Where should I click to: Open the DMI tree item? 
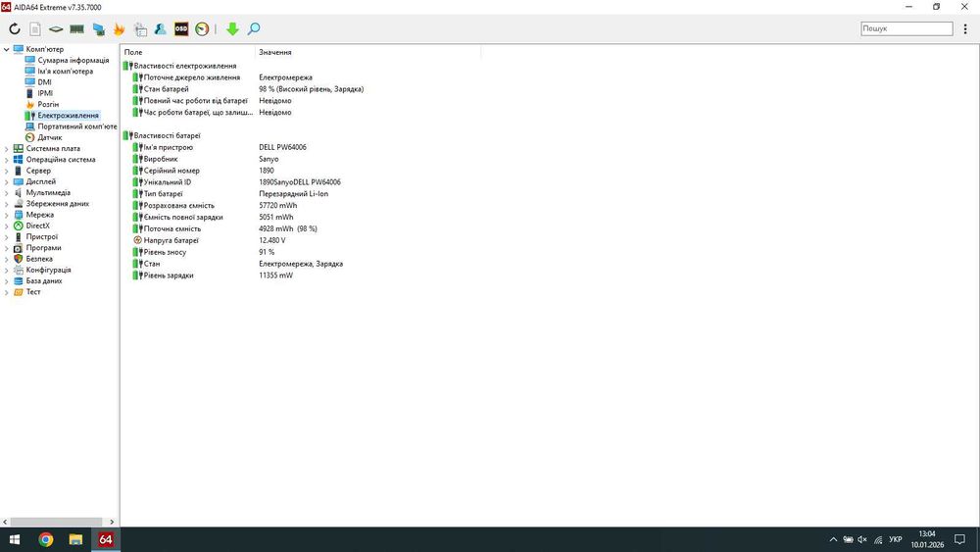(44, 82)
